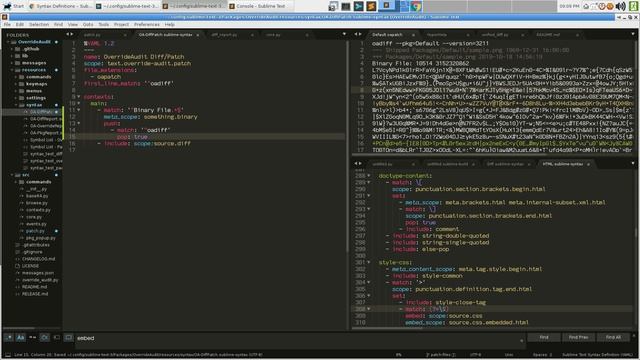Image resolution: width=640 pixels, height=360 pixels.
Task: Toggle highlight matches option in find panel
Action: [x=68, y=338]
